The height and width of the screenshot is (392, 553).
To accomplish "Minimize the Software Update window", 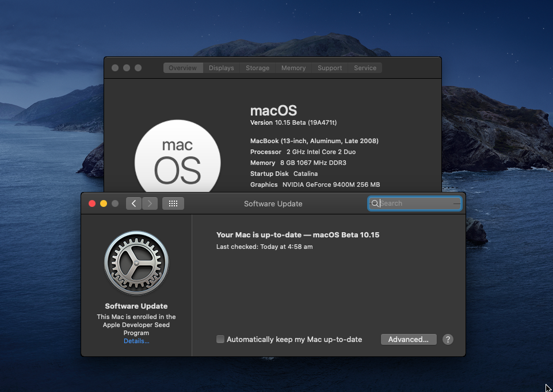I will click(x=104, y=203).
